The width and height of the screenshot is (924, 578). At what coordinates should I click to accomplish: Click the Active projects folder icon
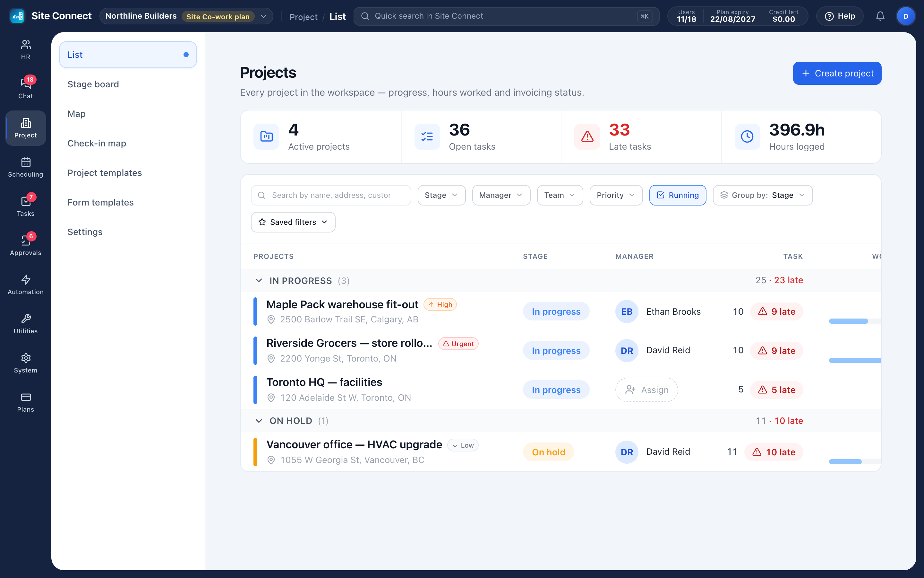266,136
